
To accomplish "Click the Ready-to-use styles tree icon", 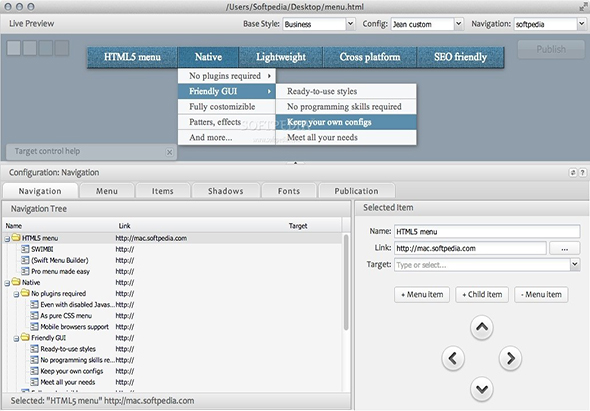I will (34, 349).
